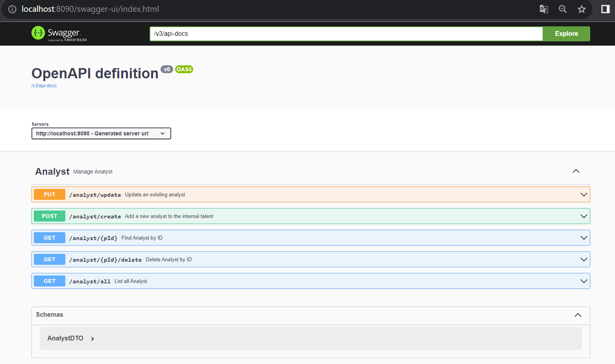The height and width of the screenshot is (364, 615).
Task: Expand the PUT /analyst/update chevron
Action: tap(584, 194)
